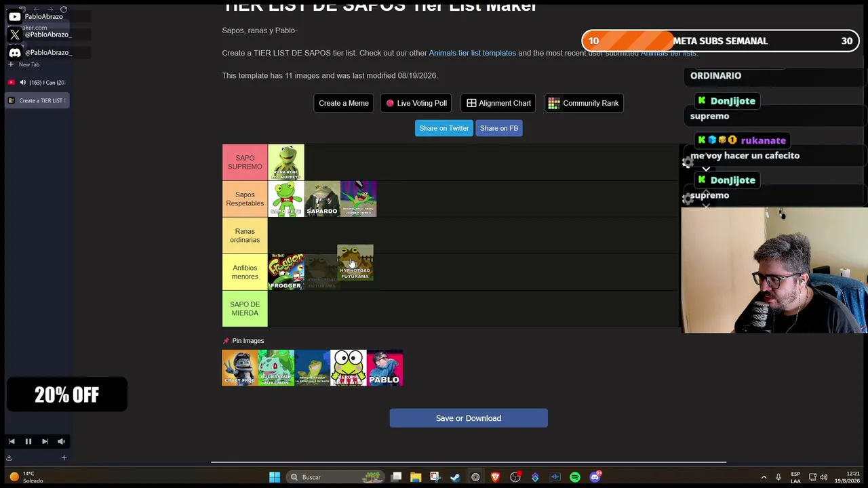868x488 pixels.
Task: Open Spotify from the taskbar
Action: tap(575, 477)
